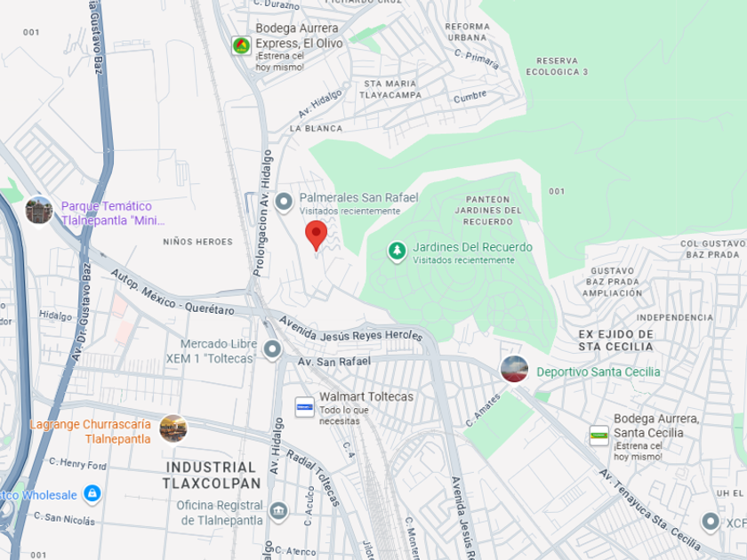Click the Jardines Del Recuerdo label
Image resolution: width=747 pixels, height=560 pixels.
pyautogui.click(x=472, y=247)
